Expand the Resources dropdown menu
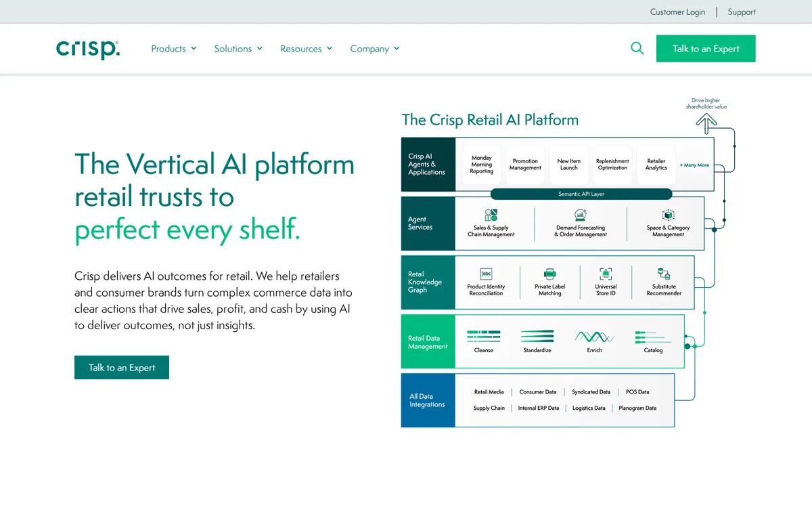 307,49
